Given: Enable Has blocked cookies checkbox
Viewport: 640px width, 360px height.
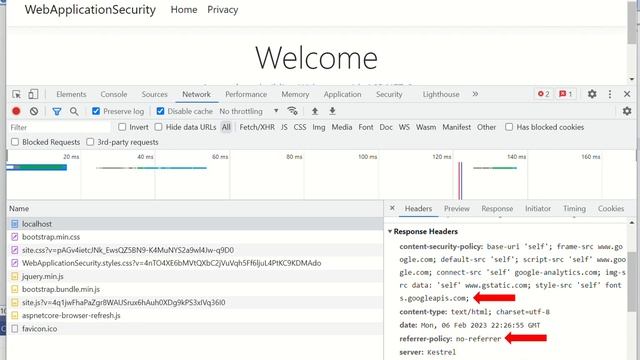Looking at the screenshot, I should pyautogui.click(x=509, y=127).
